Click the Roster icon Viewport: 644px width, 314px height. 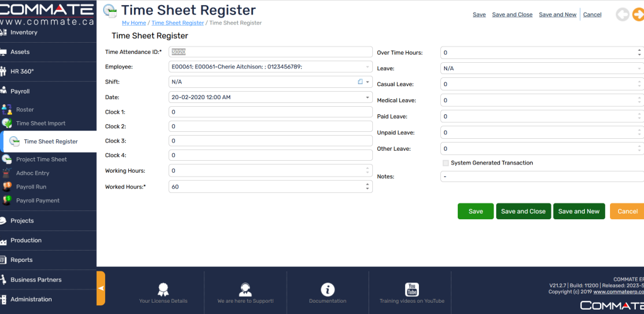pyautogui.click(x=7, y=109)
